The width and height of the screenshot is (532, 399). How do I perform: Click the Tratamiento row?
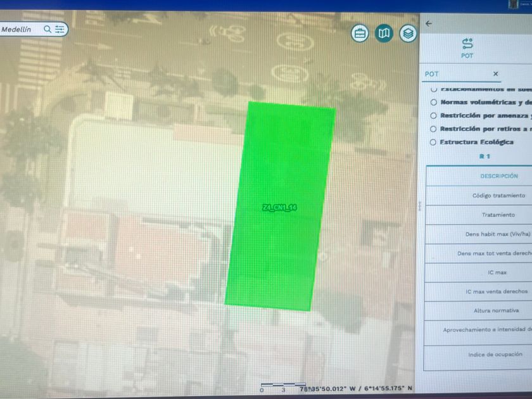[479, 215]
